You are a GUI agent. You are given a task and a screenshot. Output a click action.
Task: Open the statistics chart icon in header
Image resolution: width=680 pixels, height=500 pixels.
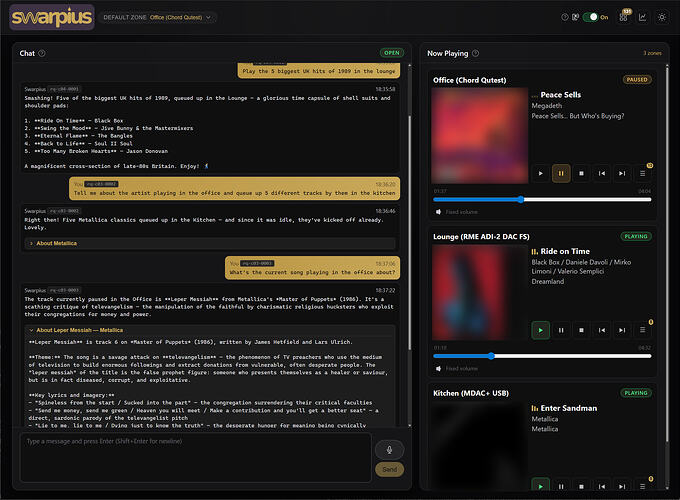click(642, 17)
